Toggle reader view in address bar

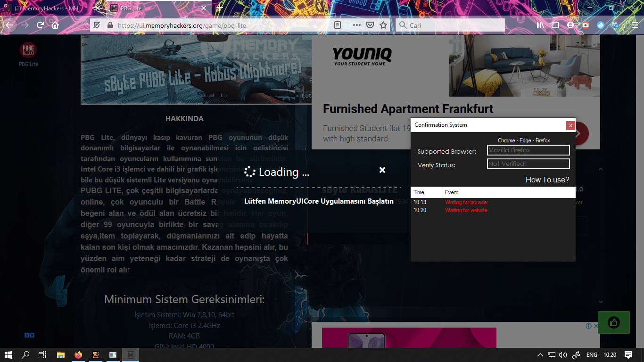(x=338, y=25)
